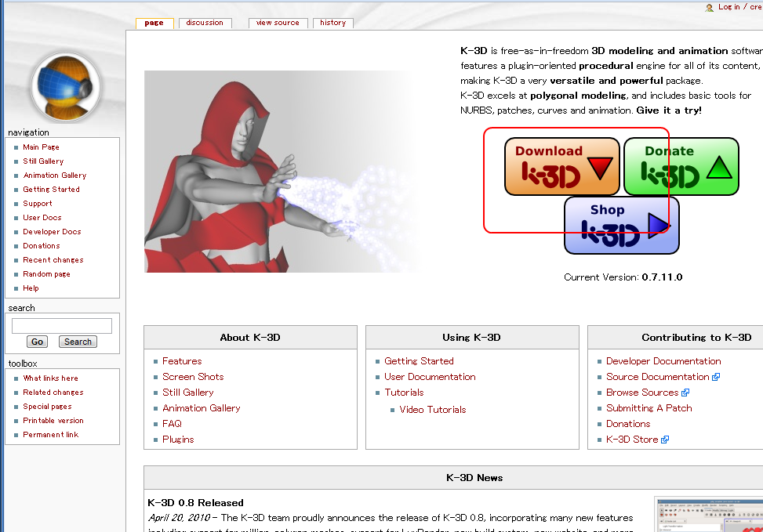Click the Go button
Image resolution: width=763 pixels, height=532 pixels.
click(37, 342)
